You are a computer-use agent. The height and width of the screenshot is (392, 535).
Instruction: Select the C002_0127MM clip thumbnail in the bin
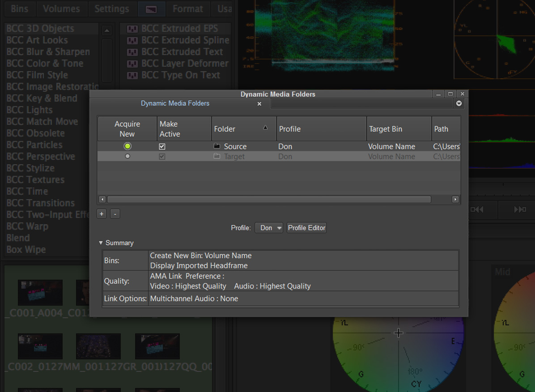[x=40, y=346]
